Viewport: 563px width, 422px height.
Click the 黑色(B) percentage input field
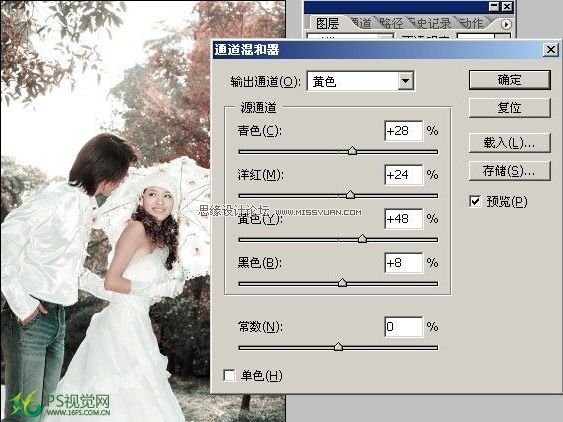(x=404, y=263)
